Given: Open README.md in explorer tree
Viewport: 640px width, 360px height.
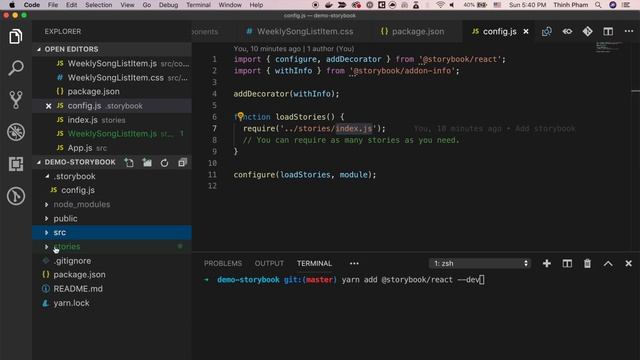Looking at the screenshot, I should pos(112,289).
